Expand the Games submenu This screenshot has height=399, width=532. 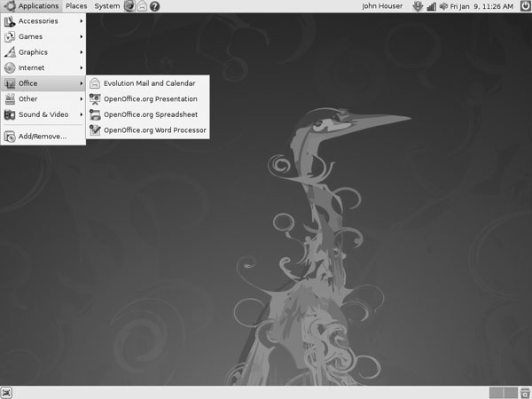(43, 36)
